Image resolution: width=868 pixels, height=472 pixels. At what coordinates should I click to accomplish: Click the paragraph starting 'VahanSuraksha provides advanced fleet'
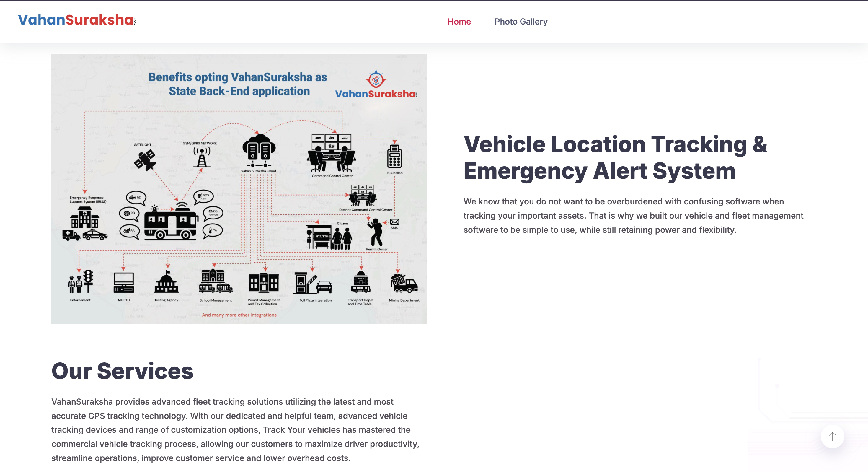pos(235,430)
